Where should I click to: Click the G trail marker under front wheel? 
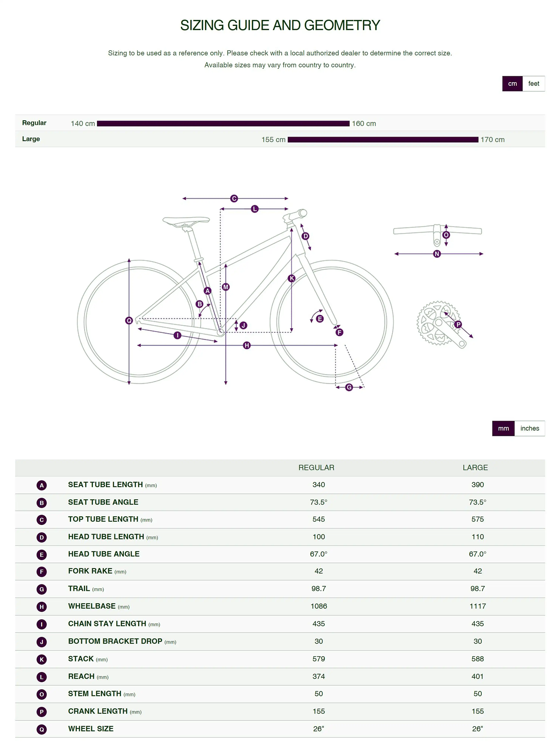tap(349, 387)
